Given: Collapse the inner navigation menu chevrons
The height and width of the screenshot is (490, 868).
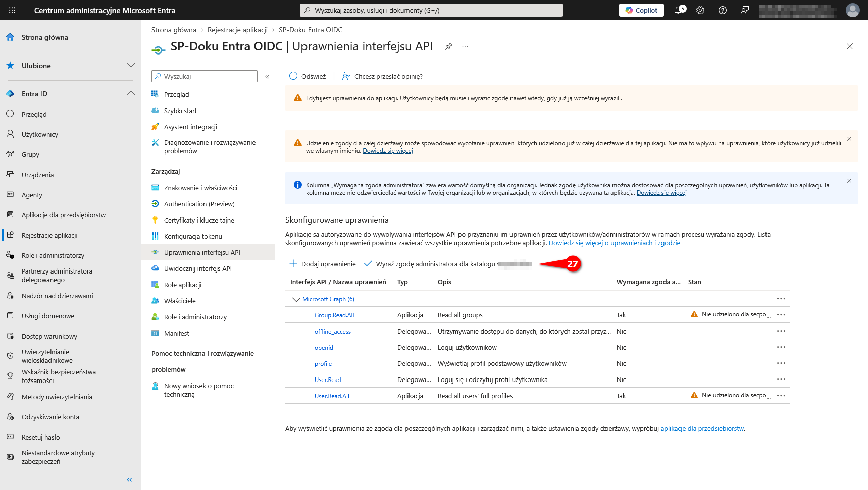Looking at the screenshot, I should point(267,77).
